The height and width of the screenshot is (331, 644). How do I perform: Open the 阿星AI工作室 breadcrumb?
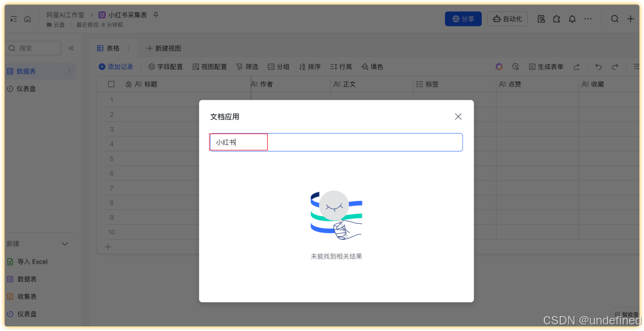pos(66,15)
